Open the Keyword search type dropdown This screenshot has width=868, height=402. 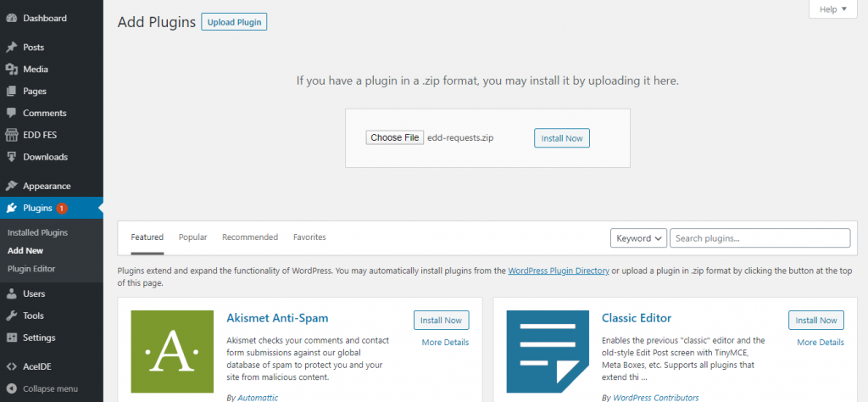(x=638, y=238)
